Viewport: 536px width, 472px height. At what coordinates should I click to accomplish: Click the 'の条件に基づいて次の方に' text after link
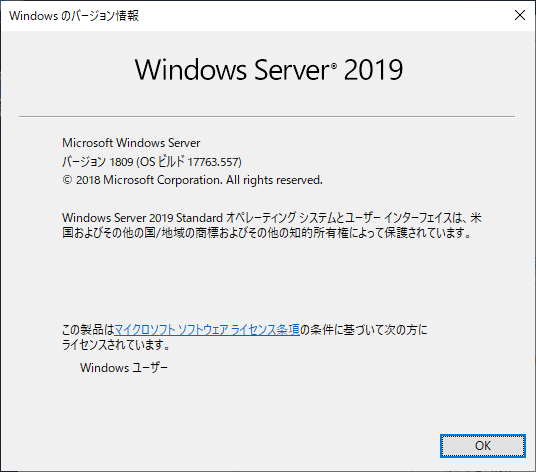coord(364,330)
